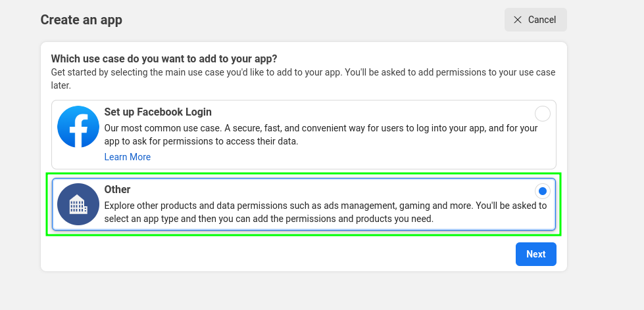Image resolution: width=644 pixels, height=310 pixels.
Task: Click the X icon in Cancel button
Action: point(518,20)
